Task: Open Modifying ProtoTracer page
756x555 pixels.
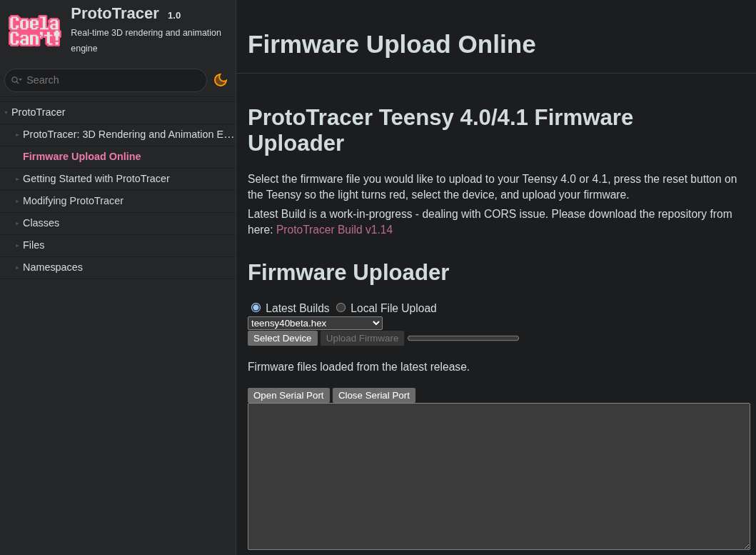Action: 74,201
